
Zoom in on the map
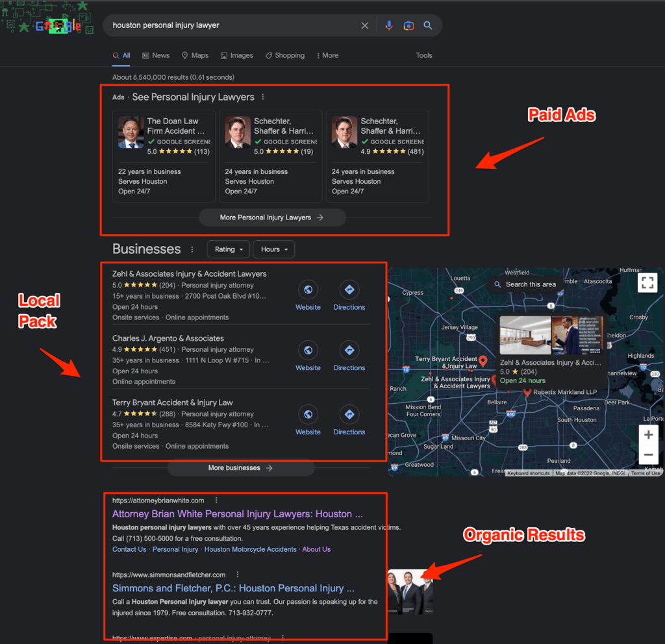pyautogui.click(x=648, y=434)
